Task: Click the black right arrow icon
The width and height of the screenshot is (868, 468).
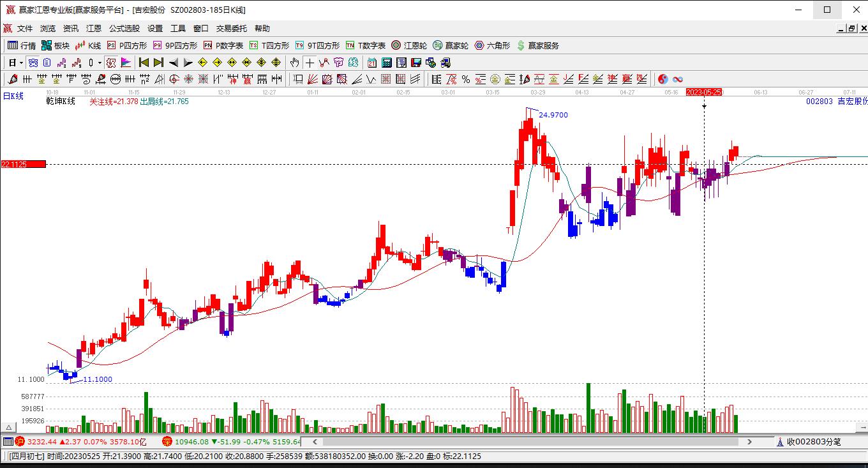Action: [x=188, y=63]
